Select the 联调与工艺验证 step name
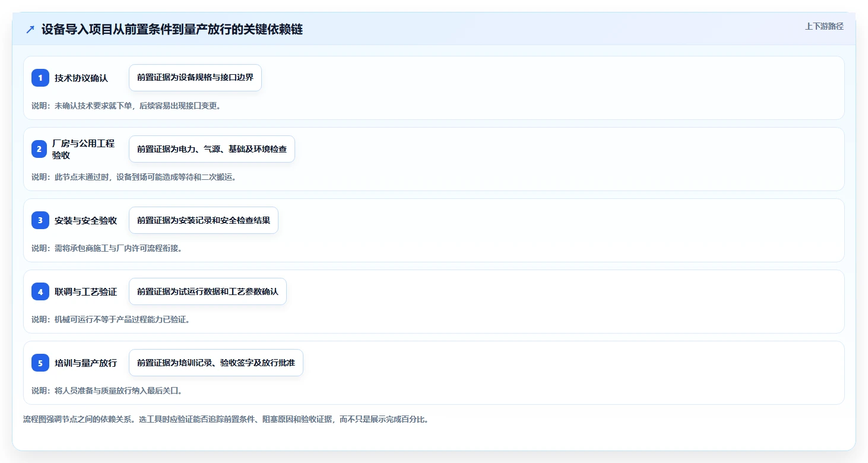The height and width of the screenshot is (463, 868). [x=85, y=291]
